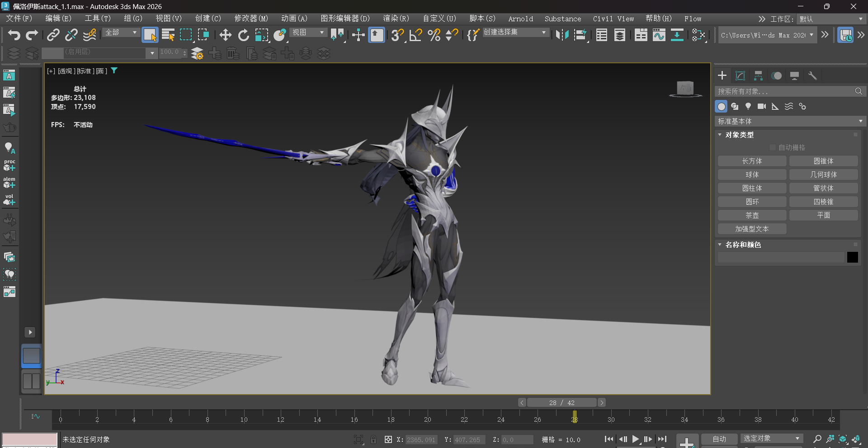
Task: Open the 工作区 默认 workspace dropdown
Action: click(831, 19)
